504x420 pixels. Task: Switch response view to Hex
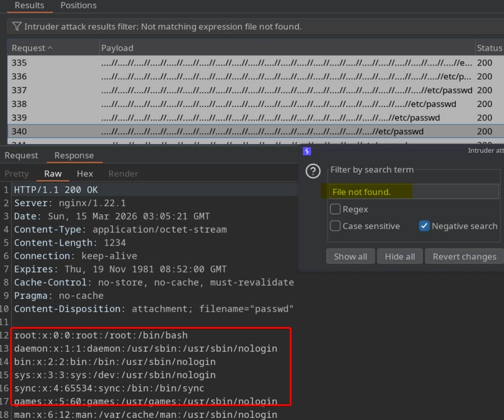85,173
